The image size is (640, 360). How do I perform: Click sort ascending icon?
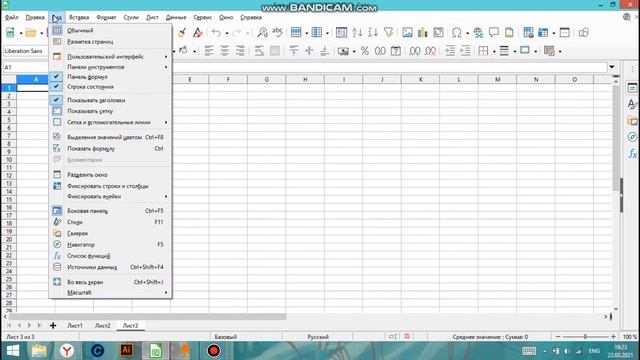point(358,33)
